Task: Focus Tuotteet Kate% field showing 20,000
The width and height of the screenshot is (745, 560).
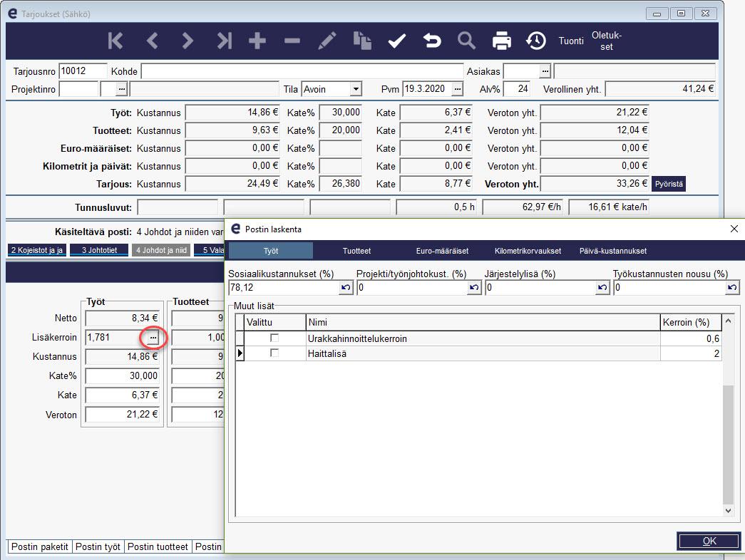Action: [x=341, y=130]
